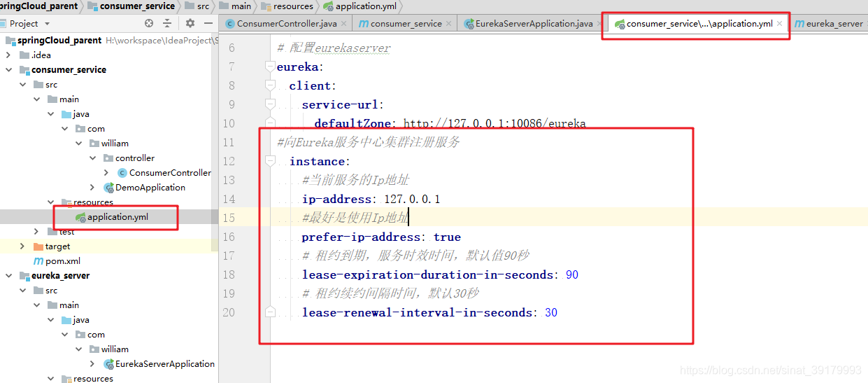Viewport: 868px width, 383px height.
Task: Click the locate/select opened file crosshair icon
Action: pos(148,23)
